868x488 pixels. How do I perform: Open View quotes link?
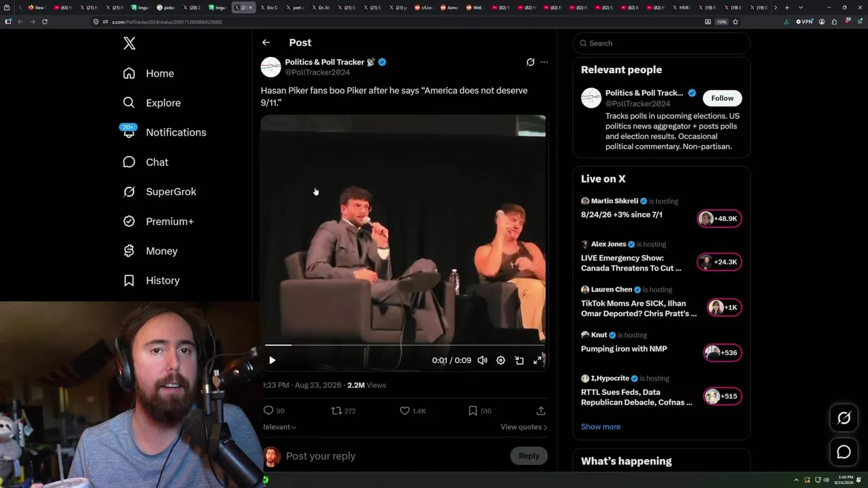point(524,427)
